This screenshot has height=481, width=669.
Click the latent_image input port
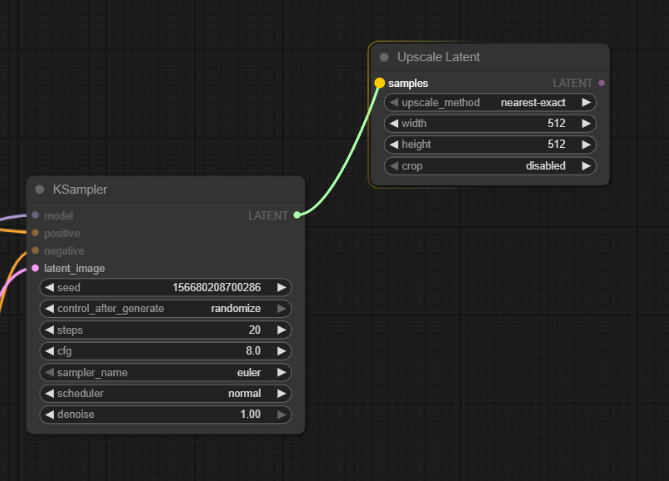click(35, 268)
